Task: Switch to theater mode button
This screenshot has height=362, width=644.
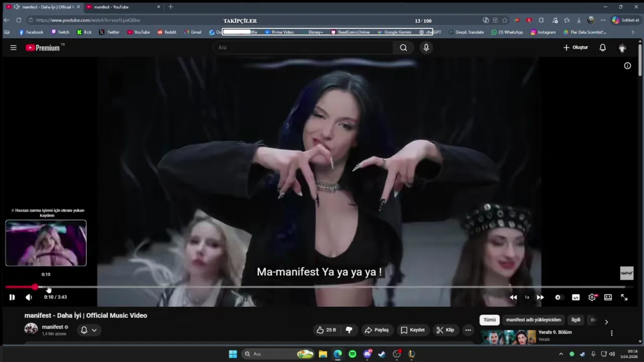Action: (x=608, y=297)
